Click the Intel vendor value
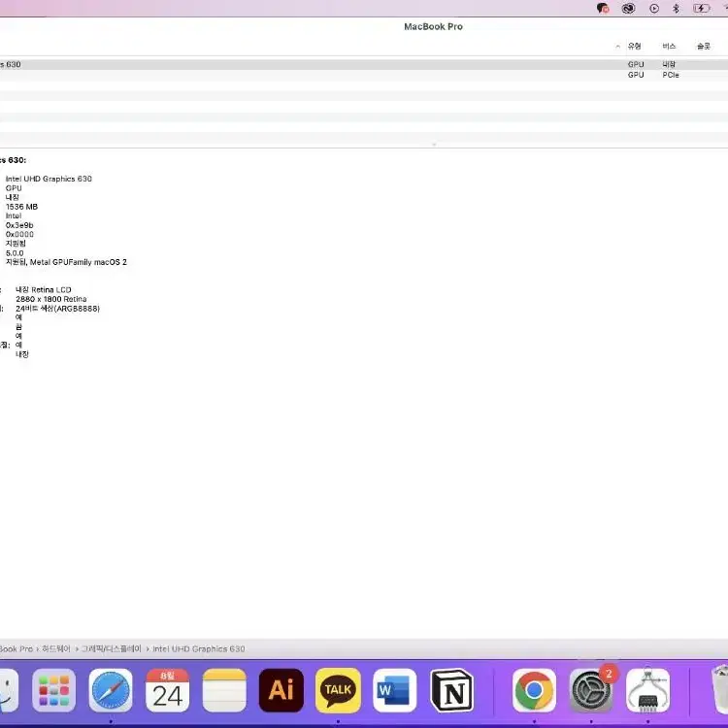Viewport: 728px width, 728px height. point(14,215)
